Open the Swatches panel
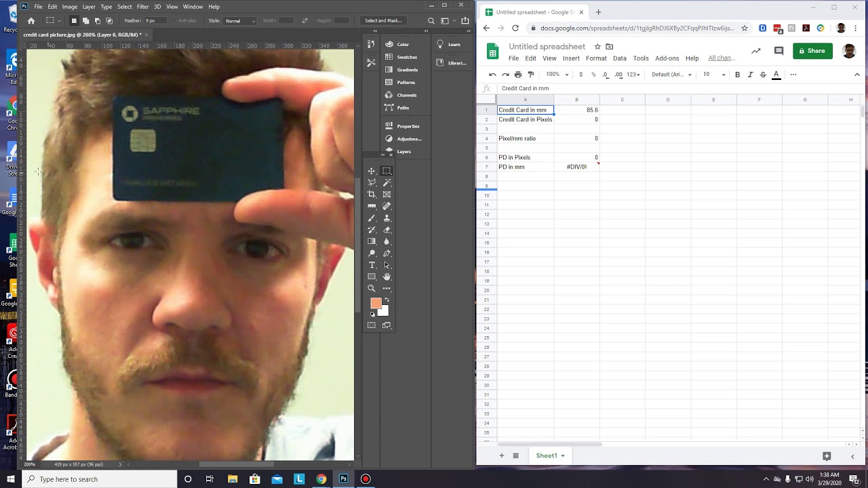 coord(401,57)
